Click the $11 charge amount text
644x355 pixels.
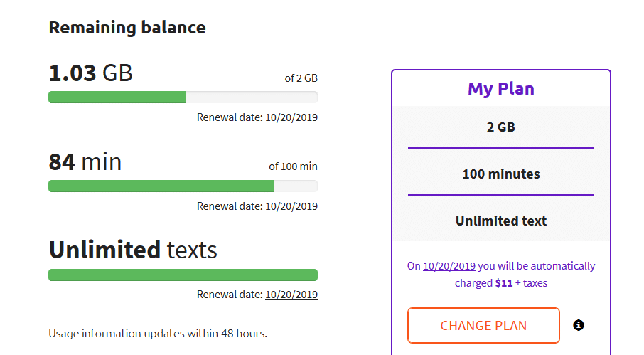(x=504, y=283)
